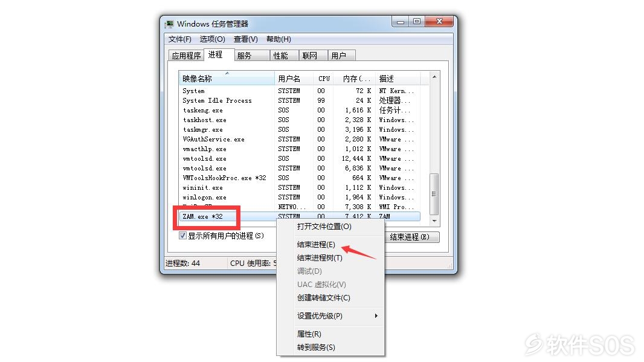
Task: Click the process list scrollbar thumb
Action: click(434, 194)
